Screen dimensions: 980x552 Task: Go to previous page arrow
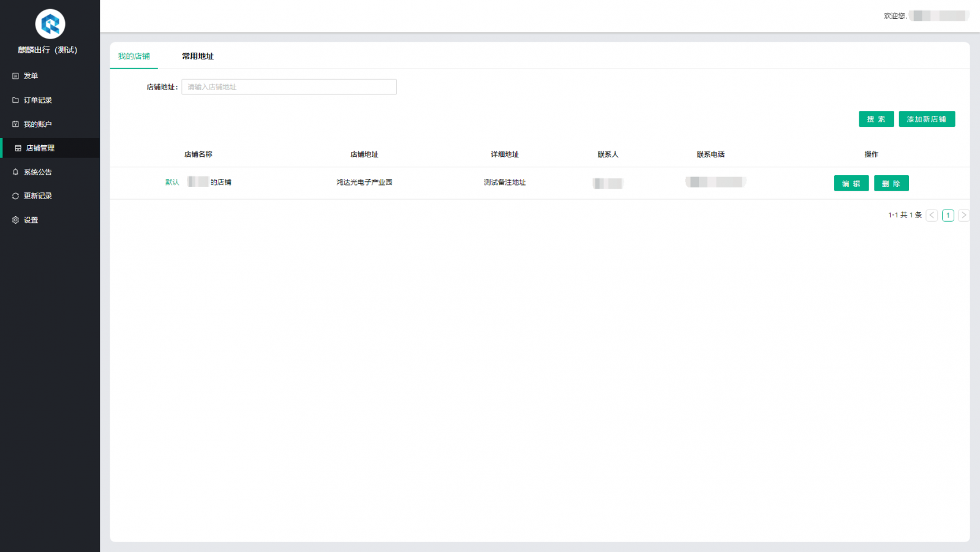(x=932, y=215)
